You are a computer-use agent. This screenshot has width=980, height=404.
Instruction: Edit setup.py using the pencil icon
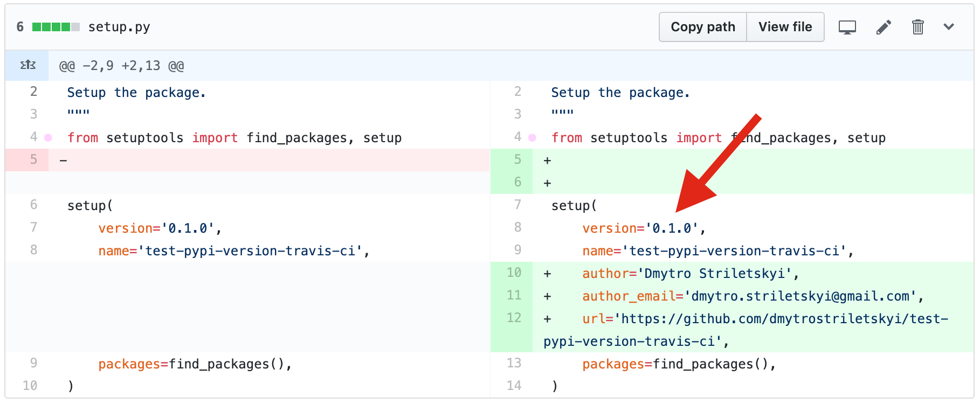click(884, 27)
